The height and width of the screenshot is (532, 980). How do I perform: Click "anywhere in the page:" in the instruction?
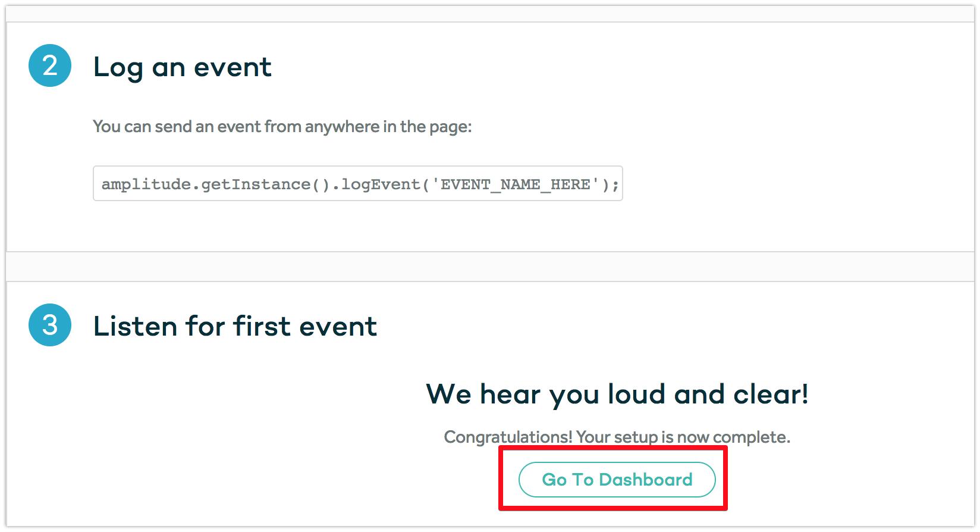388,127
